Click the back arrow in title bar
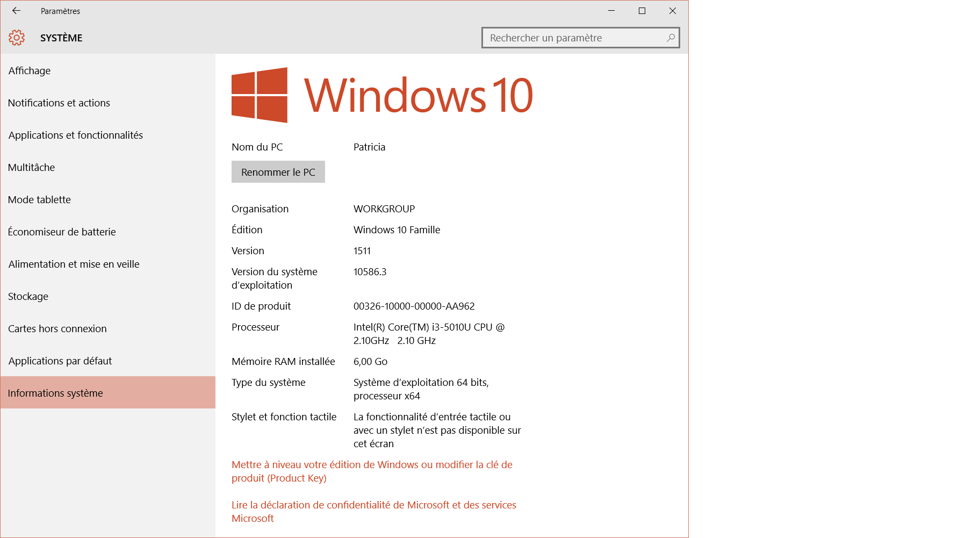The image size is (980, 538). coord(16,11)
